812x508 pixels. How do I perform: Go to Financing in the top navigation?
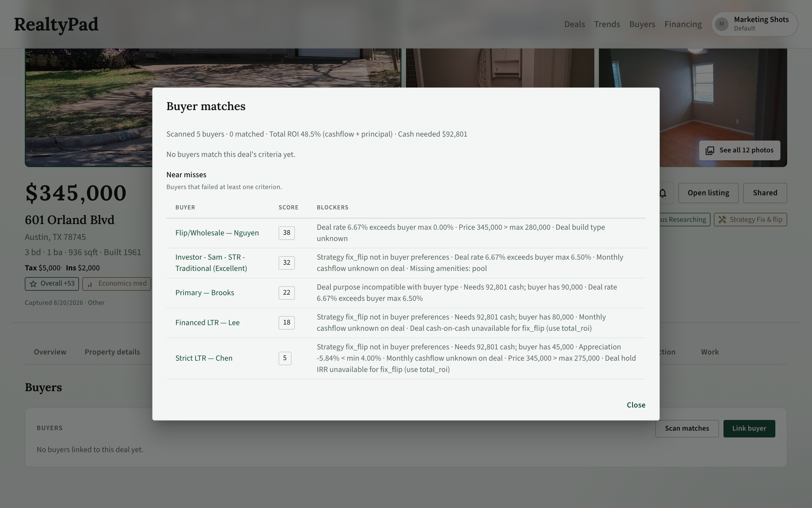point(683,24)
